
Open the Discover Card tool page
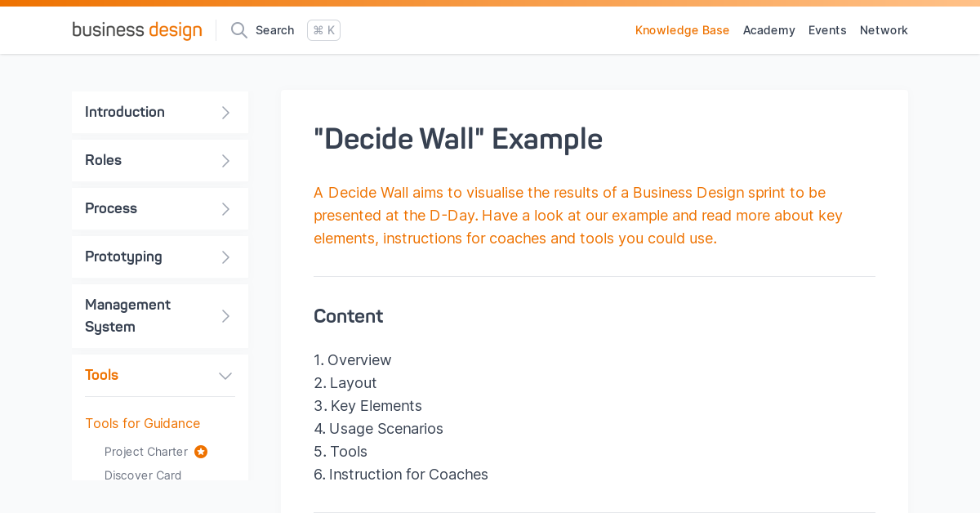[143, 475]
